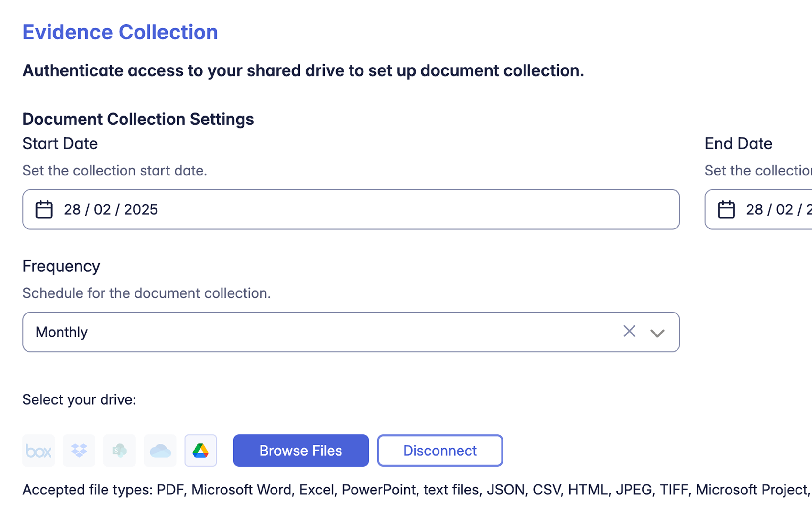Clear the Monthly frequency selection
Screen dimensions: 812x509
coord(629,332)
